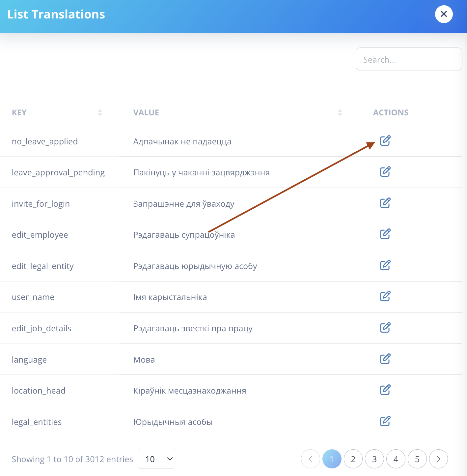Select the 'edit_employee' key cell
Viewport: 467px width, 476px height.
[40, 235]
